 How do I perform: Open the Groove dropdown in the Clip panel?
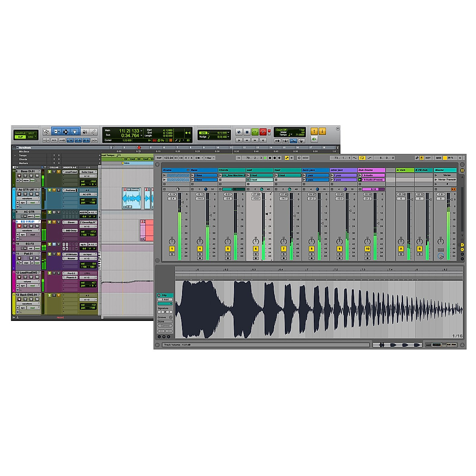pos(165,321)
